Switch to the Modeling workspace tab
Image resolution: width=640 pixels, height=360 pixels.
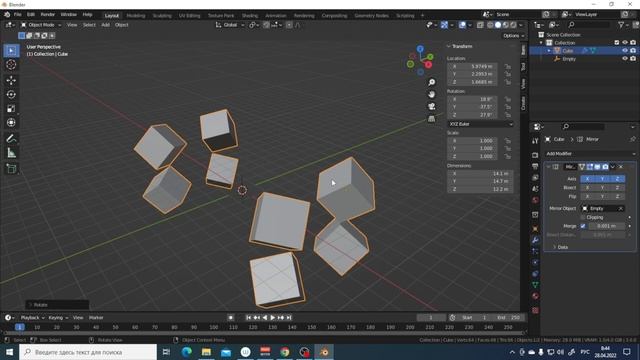[x=136, y=16]
